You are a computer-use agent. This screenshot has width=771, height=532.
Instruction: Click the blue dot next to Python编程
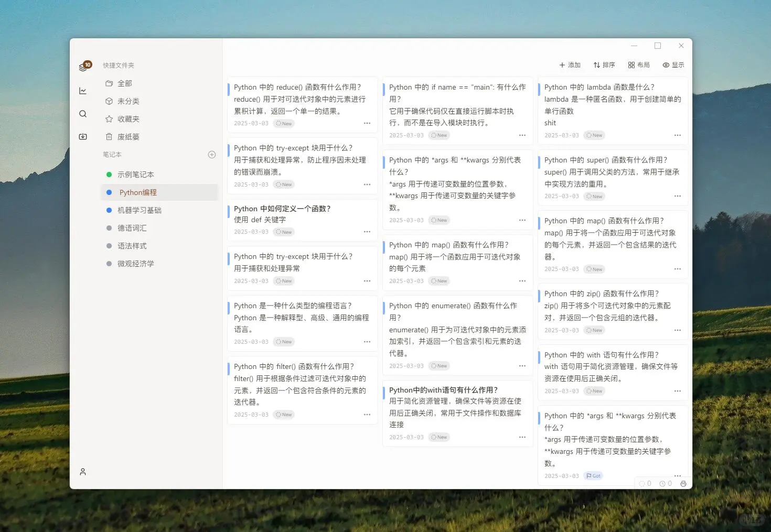(x=108, y=192)
